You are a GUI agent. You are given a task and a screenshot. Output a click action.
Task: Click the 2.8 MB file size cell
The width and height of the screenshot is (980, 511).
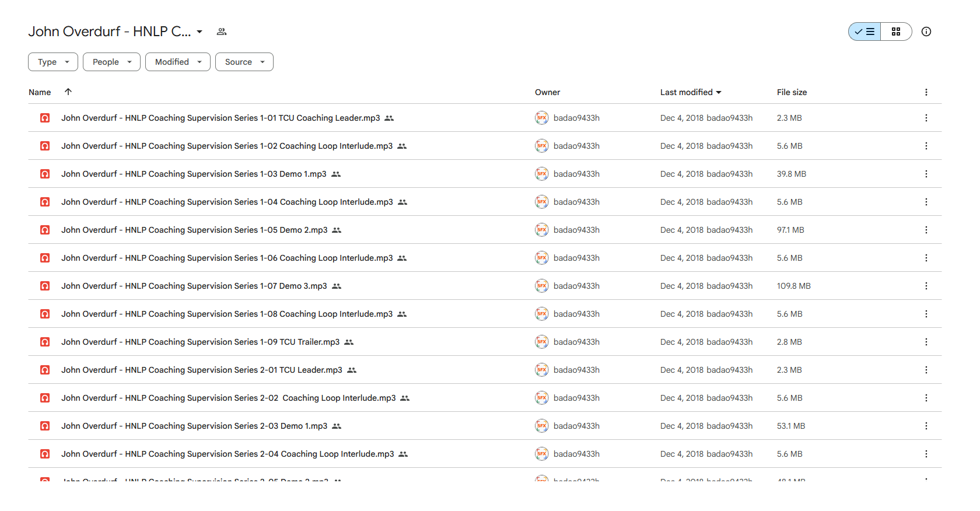click(789, 342)
